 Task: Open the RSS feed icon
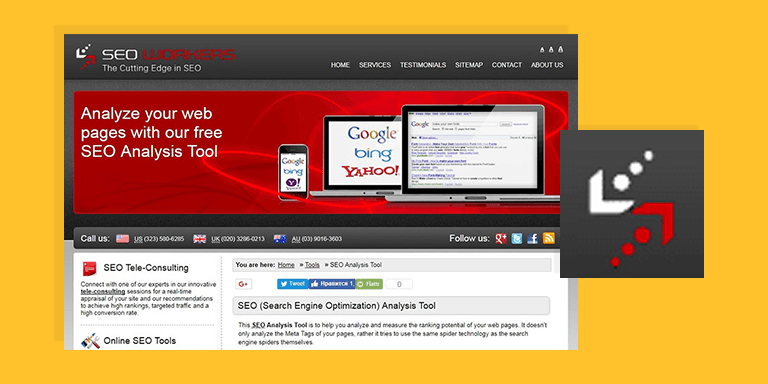[x=549, y=239]
